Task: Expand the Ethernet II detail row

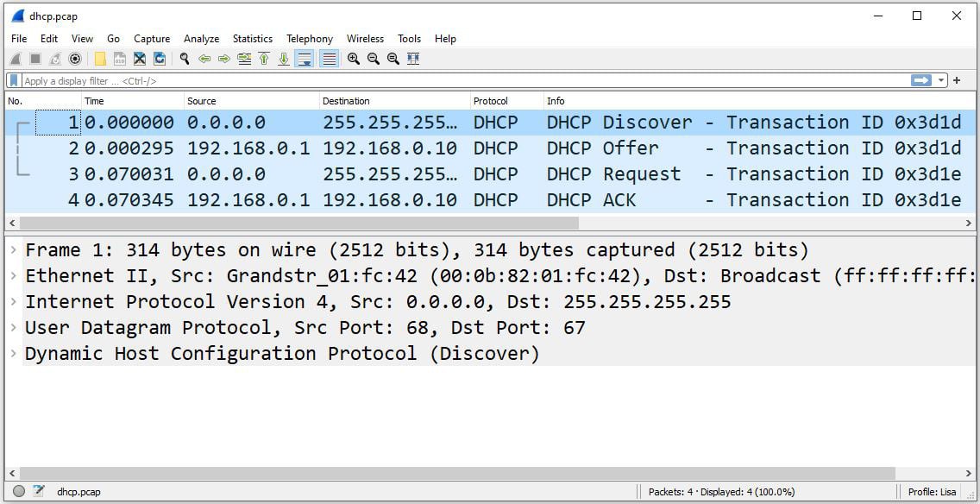Action: 13,276
